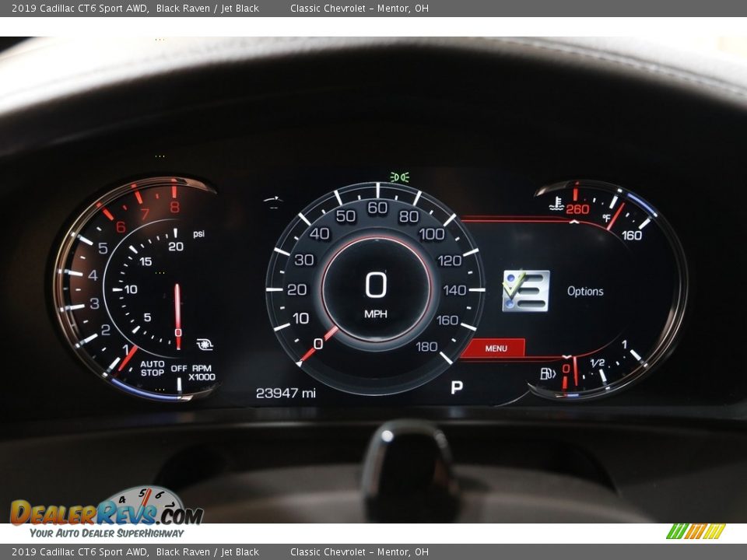Tap the 180 speedometer marking
The image size is (747, 560).
(426, 346)
